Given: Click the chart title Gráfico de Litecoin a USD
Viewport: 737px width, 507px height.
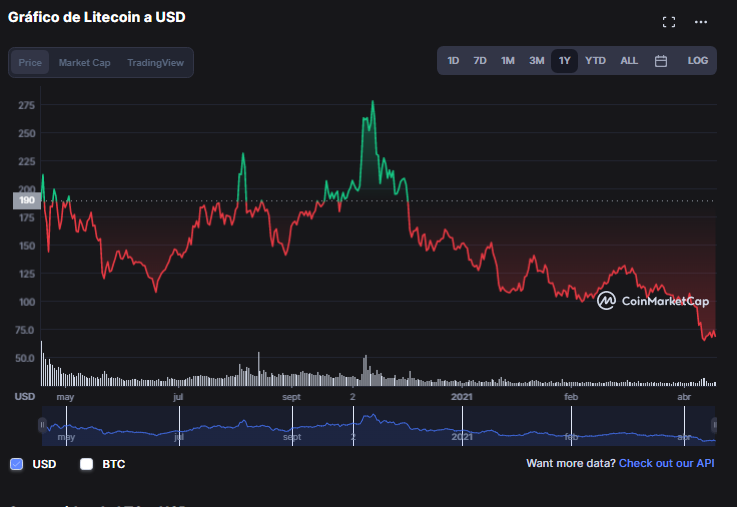Looking at the screenshot, I should [97, 17].
